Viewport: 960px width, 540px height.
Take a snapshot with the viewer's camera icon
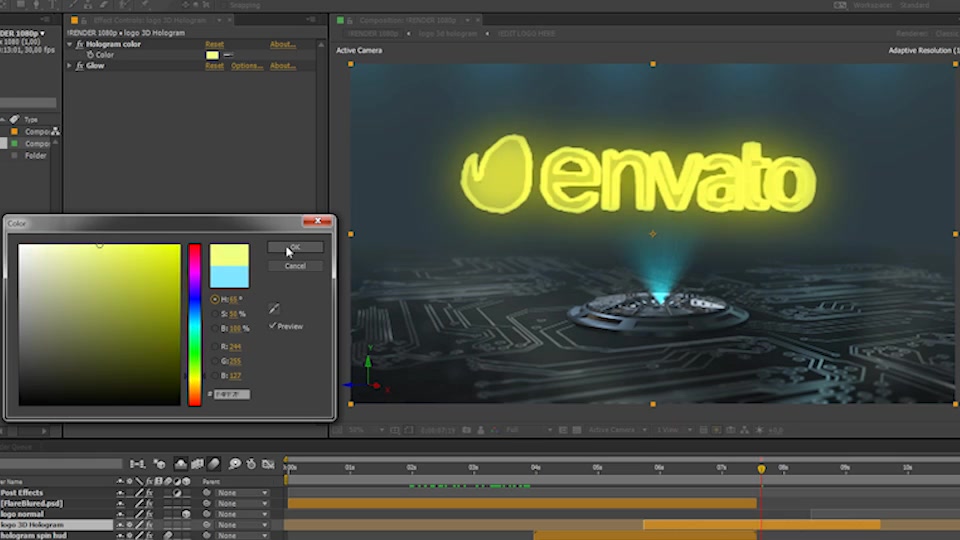point(467,430)
